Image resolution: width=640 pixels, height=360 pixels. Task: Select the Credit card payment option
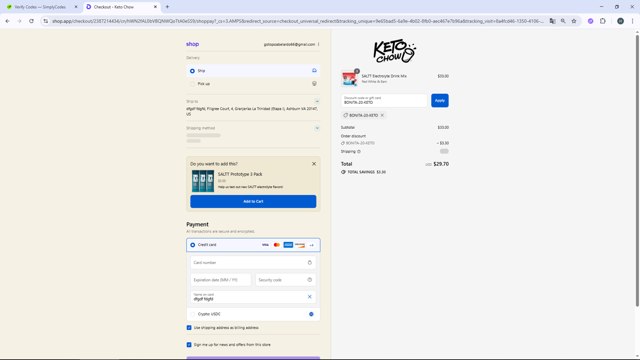[253, 245]
